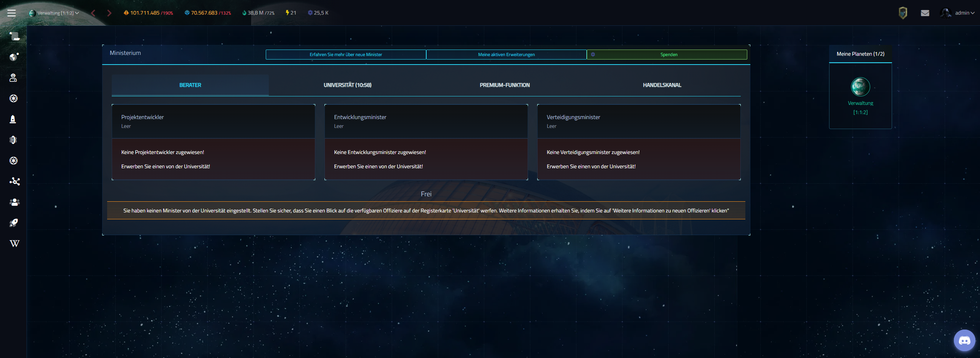Click the golden shield badge icon
This screenshot has width=980, height=358.
coord(903,13)
